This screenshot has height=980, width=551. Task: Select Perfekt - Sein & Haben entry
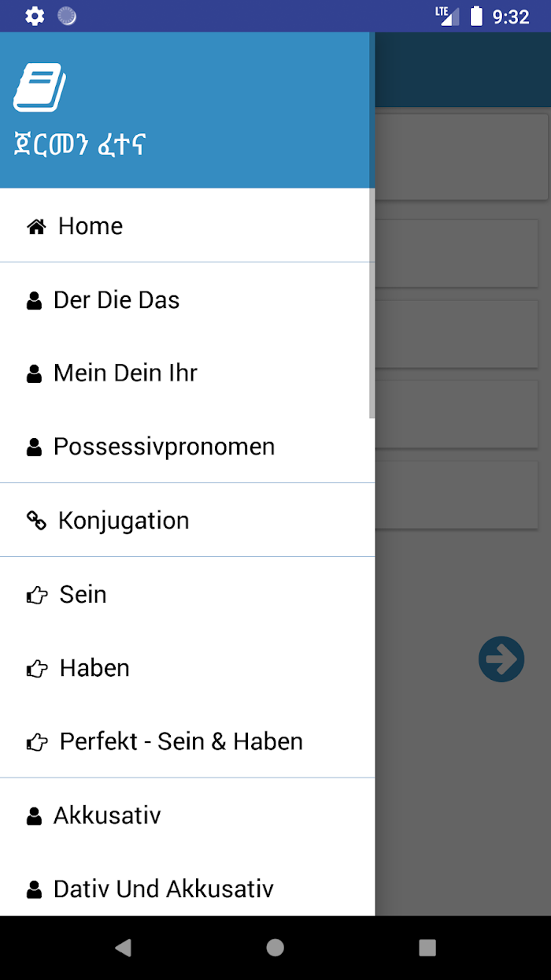click(x=187, y=741)
